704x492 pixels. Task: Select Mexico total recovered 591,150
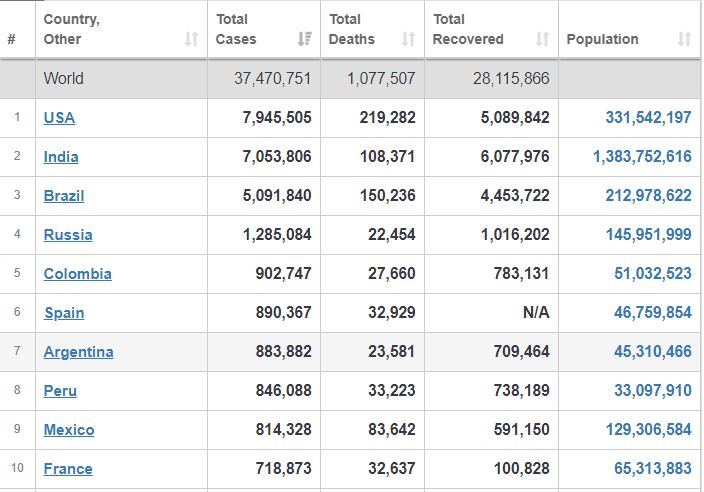[x=521, y=430]
